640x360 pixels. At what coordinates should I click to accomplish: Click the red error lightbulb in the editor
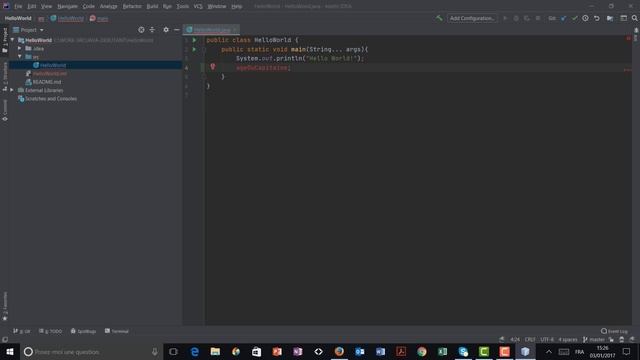pos(213,67)
